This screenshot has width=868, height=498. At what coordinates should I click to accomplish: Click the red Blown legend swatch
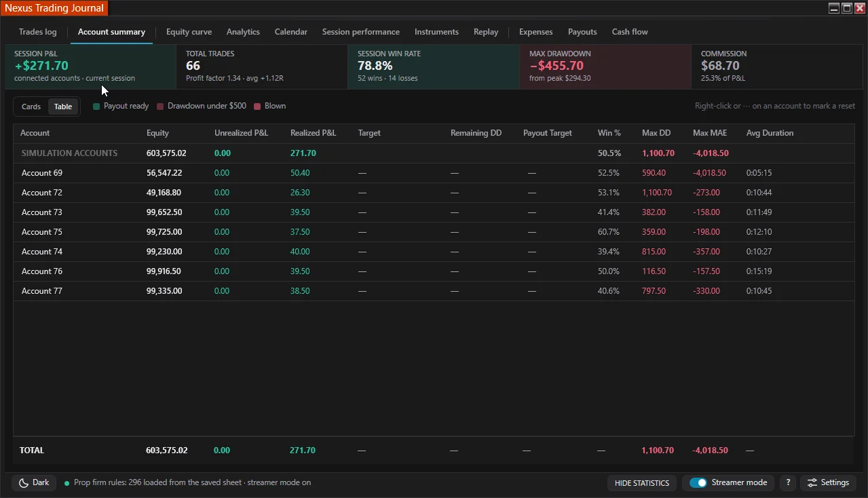pyautogui.click(x=257, y=107)
